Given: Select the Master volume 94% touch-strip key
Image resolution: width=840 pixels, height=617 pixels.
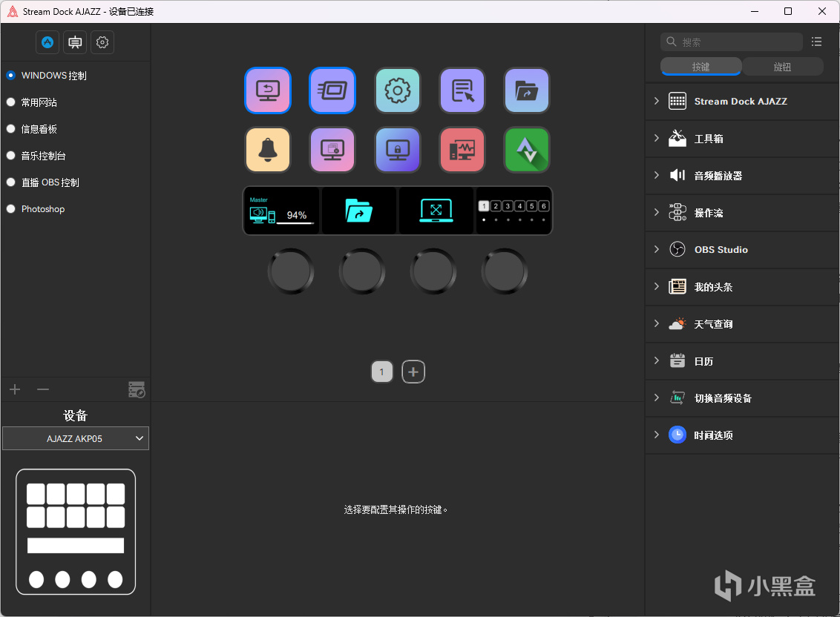Looking at the screenshot, I should click(x=282, y=211).
